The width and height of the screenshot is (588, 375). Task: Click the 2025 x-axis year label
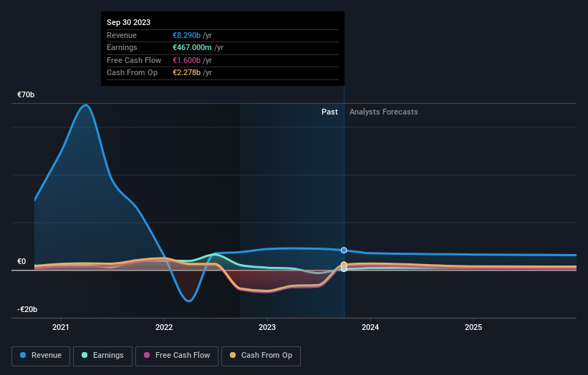pos(473,327)
